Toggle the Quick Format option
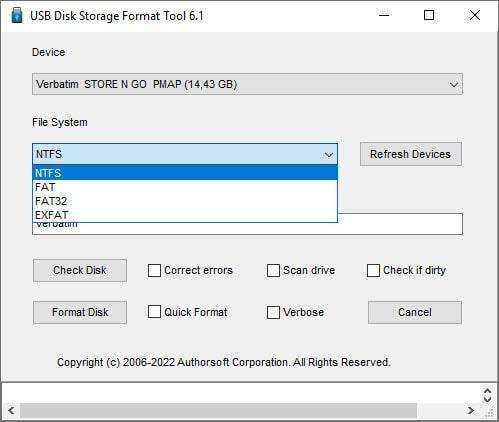 (x=154, y=312)
